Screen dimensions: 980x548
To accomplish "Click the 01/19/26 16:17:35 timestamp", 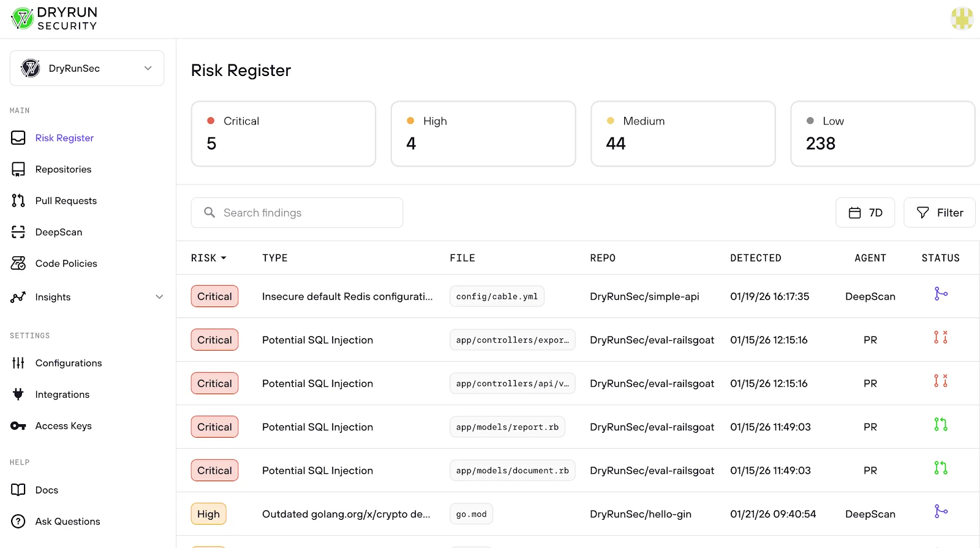I will click(x=769, y=296).
